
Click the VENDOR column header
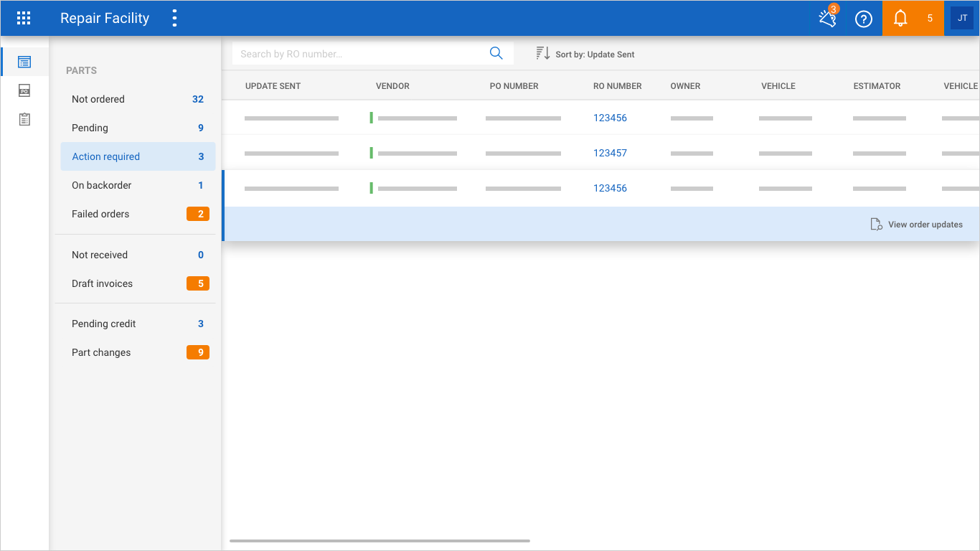[x=392, y=86]
